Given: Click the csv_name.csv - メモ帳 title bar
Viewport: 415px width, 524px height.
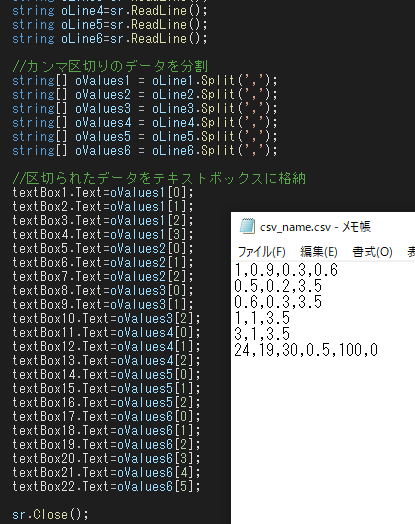Looking at the screenshot, I should [x=323, y=227].
